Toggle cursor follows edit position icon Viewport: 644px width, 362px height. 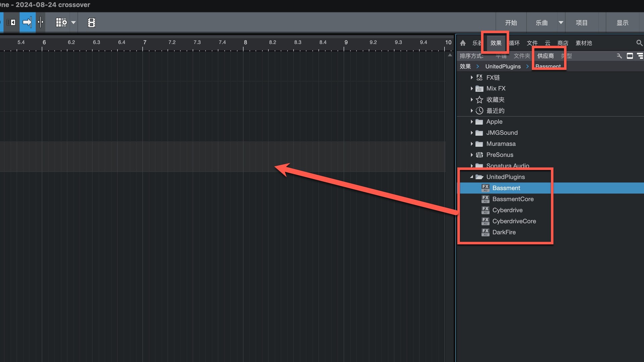coord(41,22)
